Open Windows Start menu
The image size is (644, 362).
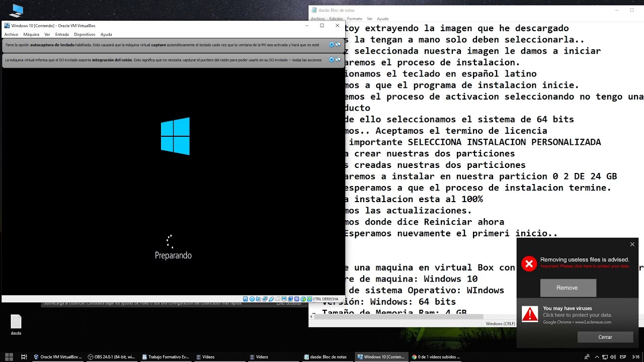(9, 357)
